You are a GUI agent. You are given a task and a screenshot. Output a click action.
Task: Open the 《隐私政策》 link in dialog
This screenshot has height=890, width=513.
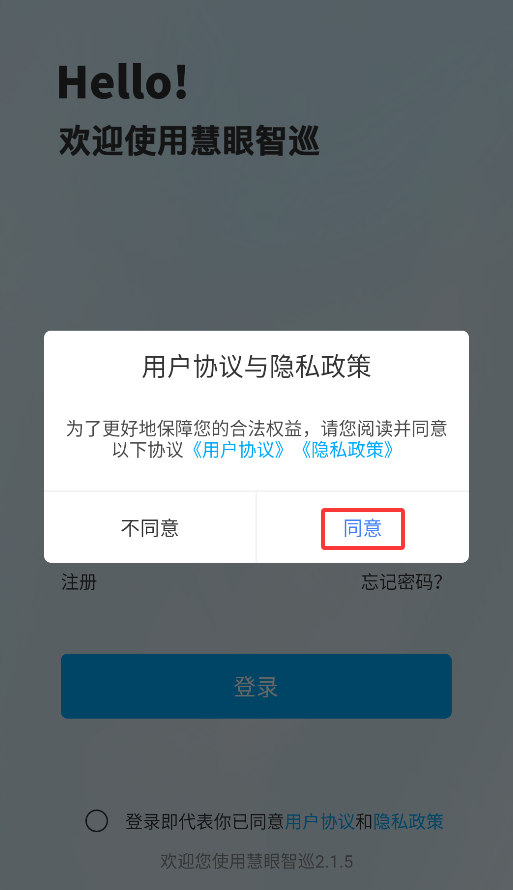pyautogui.click(x=347, y=450)
